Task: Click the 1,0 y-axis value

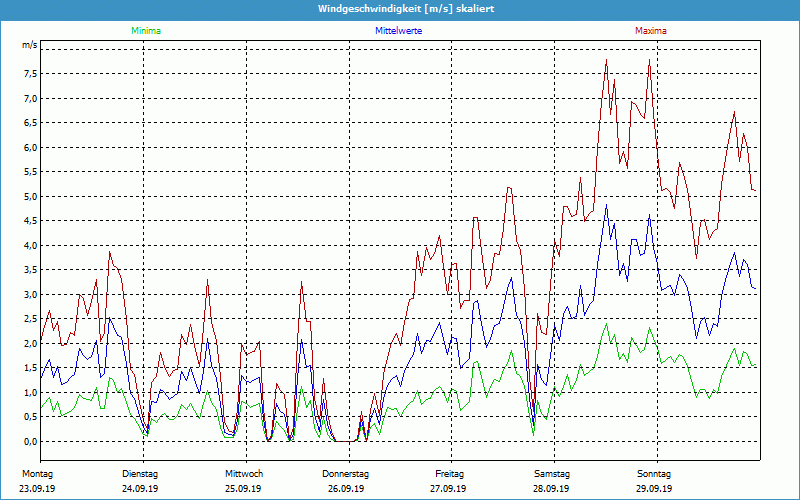Action: tap(31, 392)
